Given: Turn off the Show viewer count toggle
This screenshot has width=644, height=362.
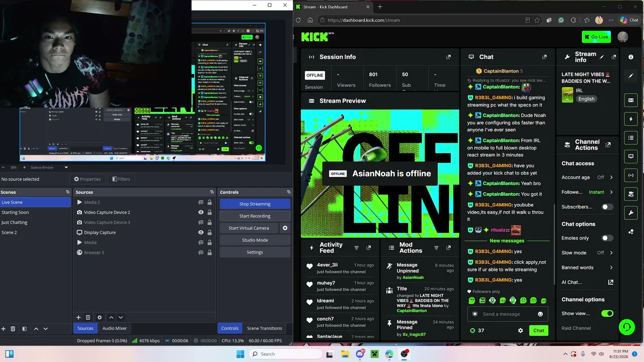Looking at the screenshot, I should [x=607, y=313].
